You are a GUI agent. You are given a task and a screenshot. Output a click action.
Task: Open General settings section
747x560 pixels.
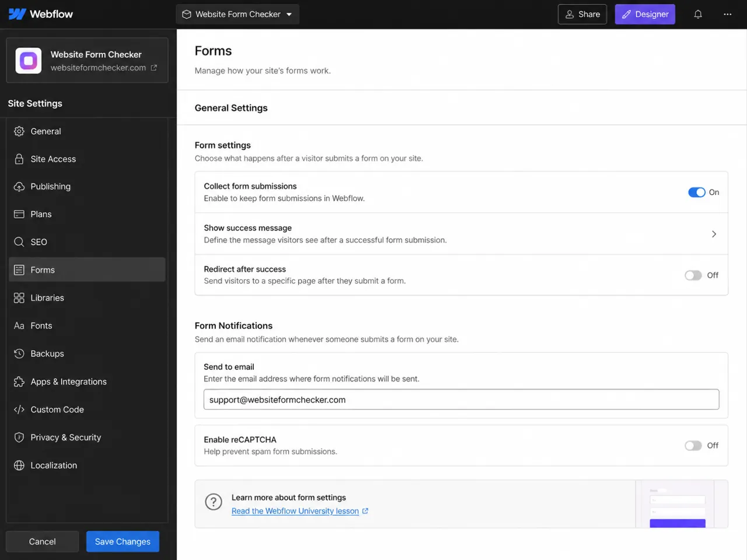click(x=87, y=131)
